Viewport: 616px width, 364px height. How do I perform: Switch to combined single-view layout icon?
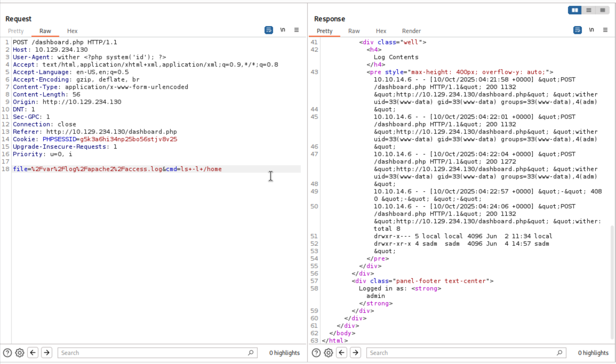click(x=603, y=10)
